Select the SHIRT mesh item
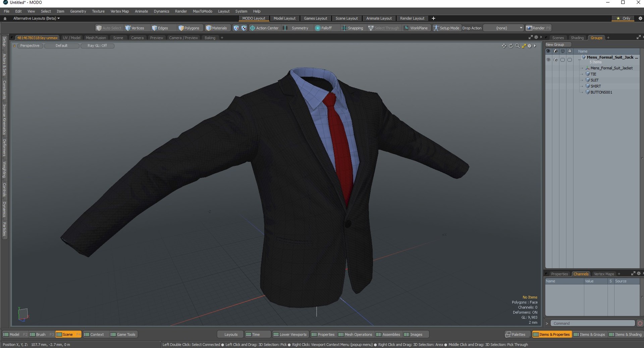Screen dimensions: 644x348 pyautogui.click(x=595, y=86)
